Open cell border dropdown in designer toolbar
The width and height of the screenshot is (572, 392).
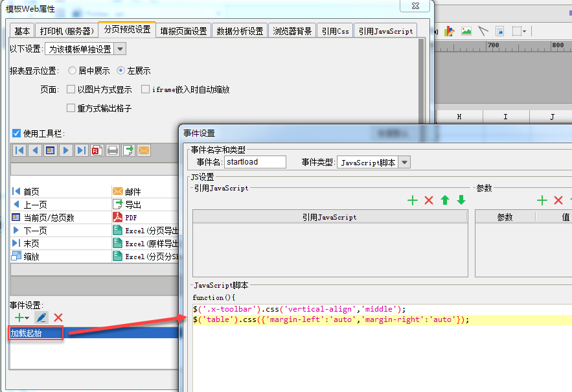click(x=524, y=31)
